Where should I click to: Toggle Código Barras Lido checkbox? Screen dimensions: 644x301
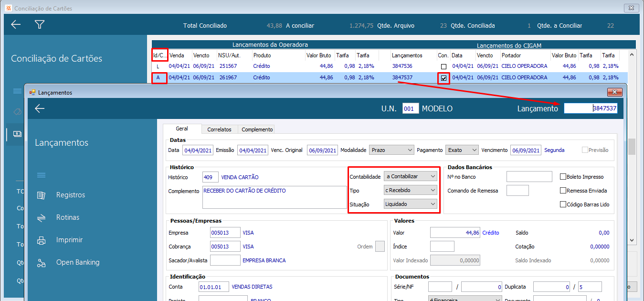[x=563, y=204]
